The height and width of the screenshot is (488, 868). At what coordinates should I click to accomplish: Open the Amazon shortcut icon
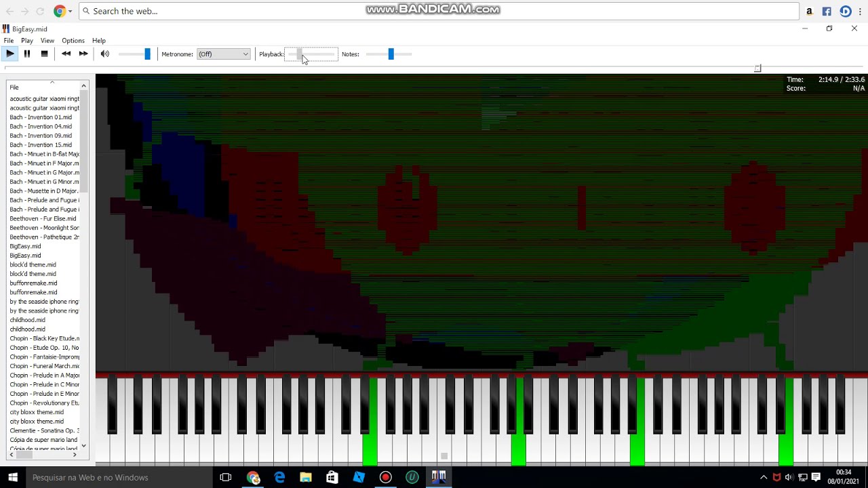point(809,11)
